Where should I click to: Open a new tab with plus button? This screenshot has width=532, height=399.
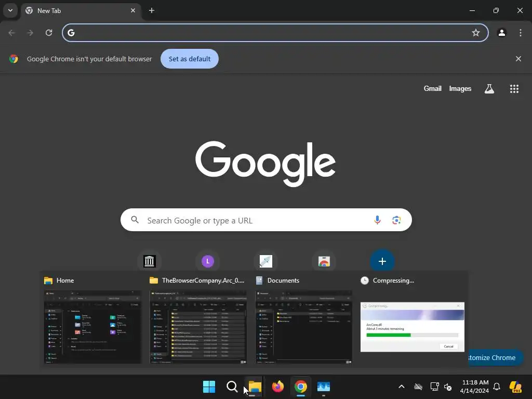152,10
